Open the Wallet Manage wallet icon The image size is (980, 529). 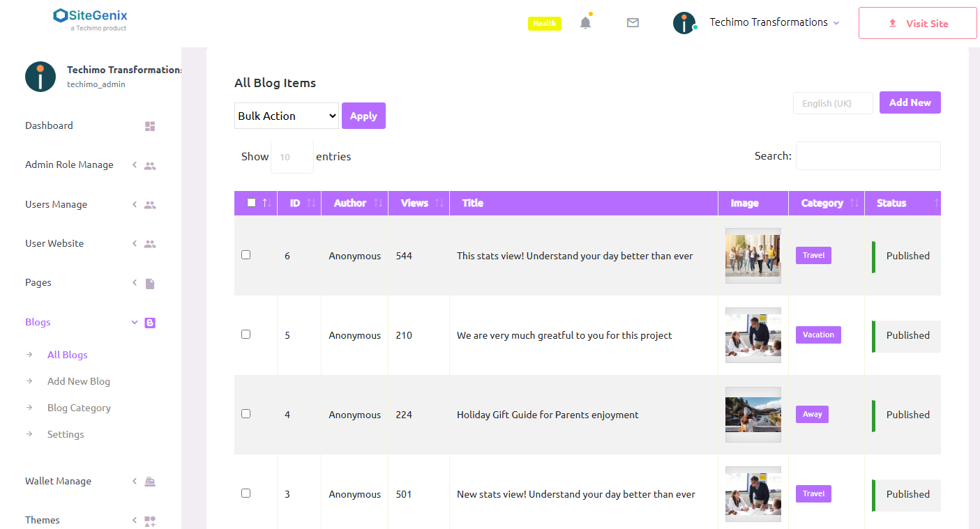coord(149,481)
